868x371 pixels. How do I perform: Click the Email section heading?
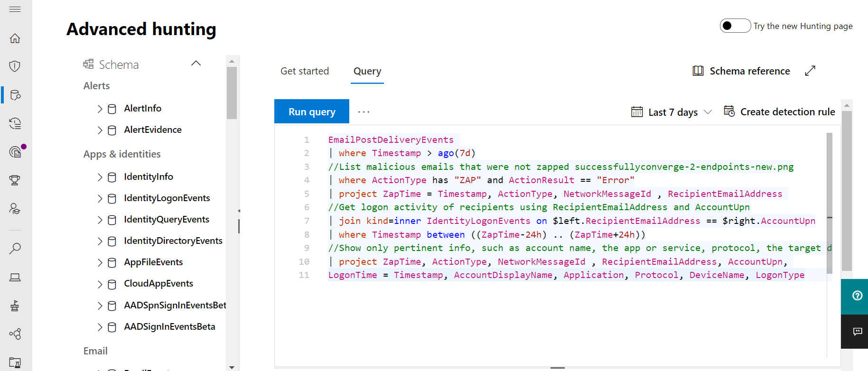(x=95, y=351)
